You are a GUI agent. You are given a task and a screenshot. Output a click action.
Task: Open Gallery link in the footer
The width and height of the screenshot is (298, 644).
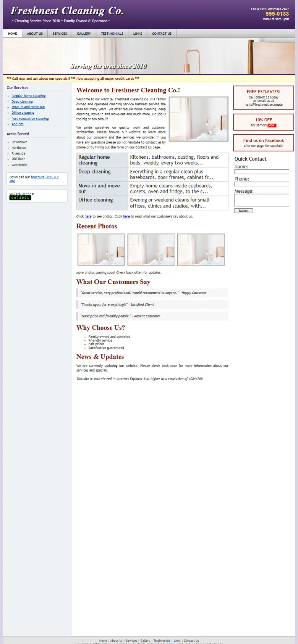pos(145,641)
